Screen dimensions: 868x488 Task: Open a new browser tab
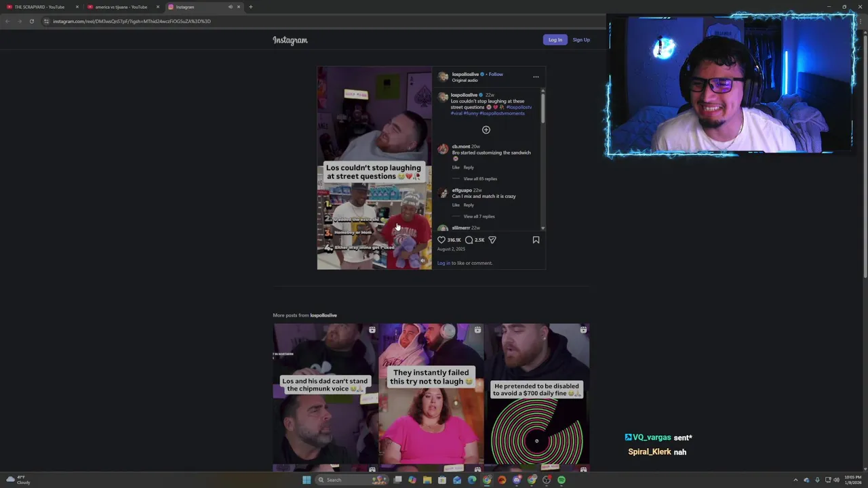pyautogui.click(x=250, y=7)
